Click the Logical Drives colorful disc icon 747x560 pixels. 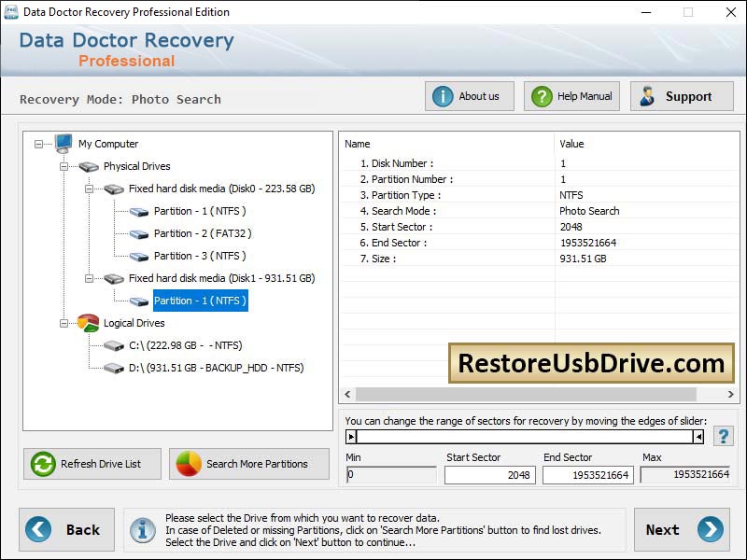[x=88, y=323]
